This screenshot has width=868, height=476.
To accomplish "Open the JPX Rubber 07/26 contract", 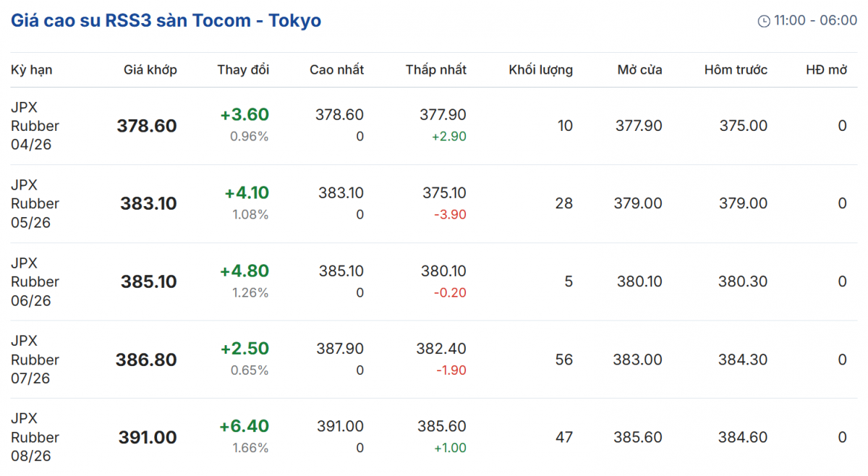I will pos(35,360).
